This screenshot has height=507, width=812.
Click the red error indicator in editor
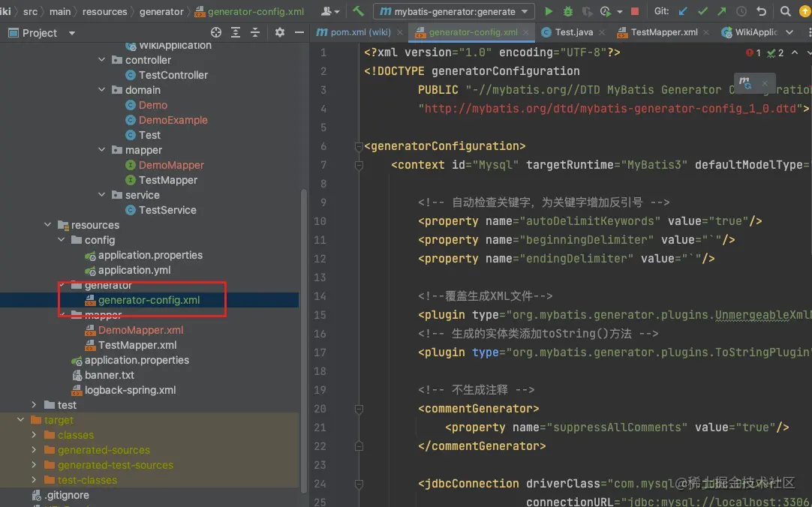point(753,52)
